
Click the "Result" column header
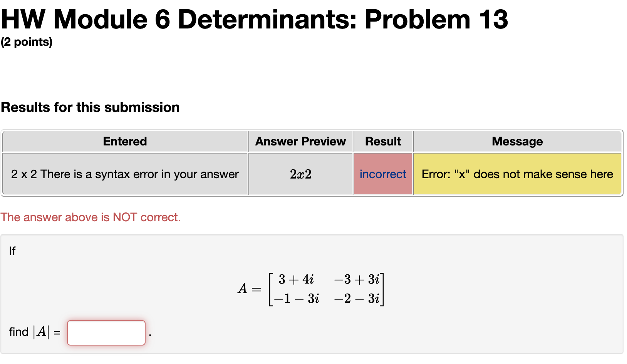382,141
